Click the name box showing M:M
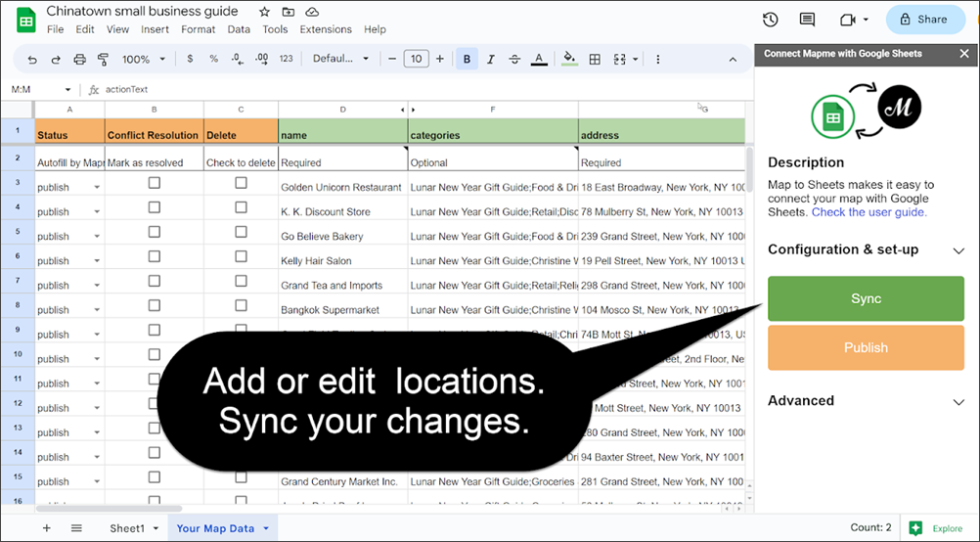Viewport: 980px width, 542px height. click(41, 89)
